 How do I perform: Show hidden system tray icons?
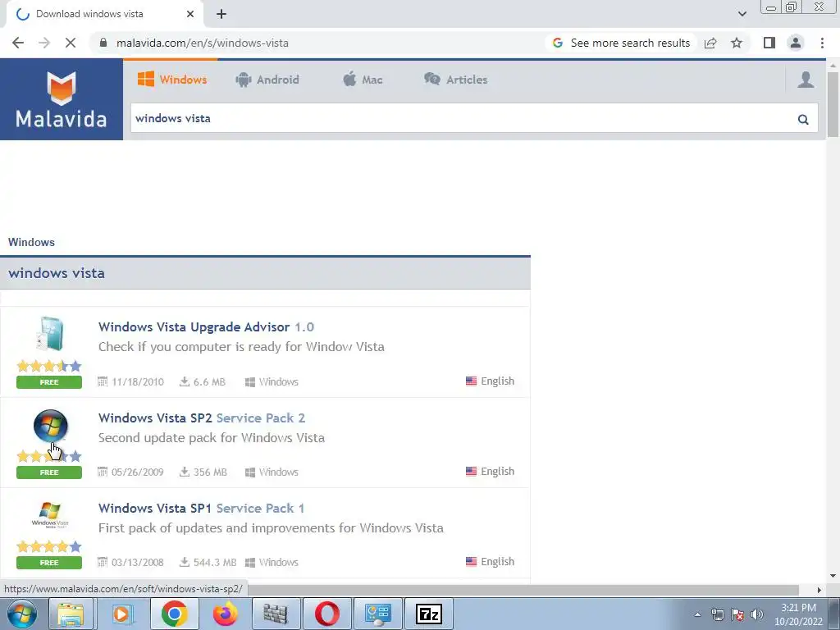click(x=697, y=614)
